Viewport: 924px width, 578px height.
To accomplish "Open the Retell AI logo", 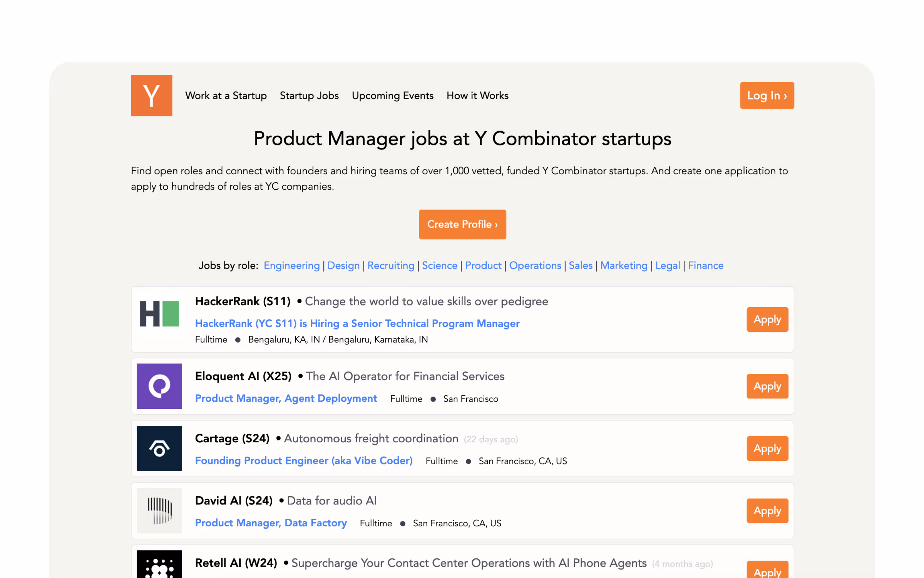I will pyautogui.click(x=159, y=564).
